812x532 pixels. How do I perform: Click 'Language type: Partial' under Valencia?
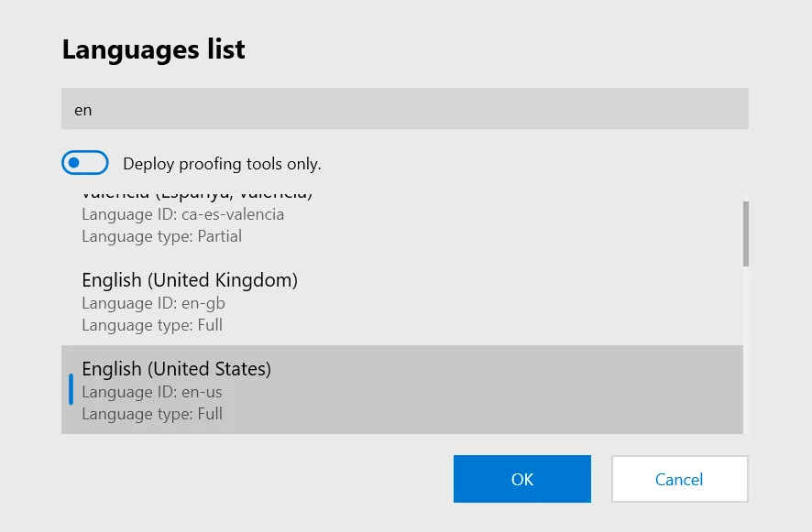161,236
